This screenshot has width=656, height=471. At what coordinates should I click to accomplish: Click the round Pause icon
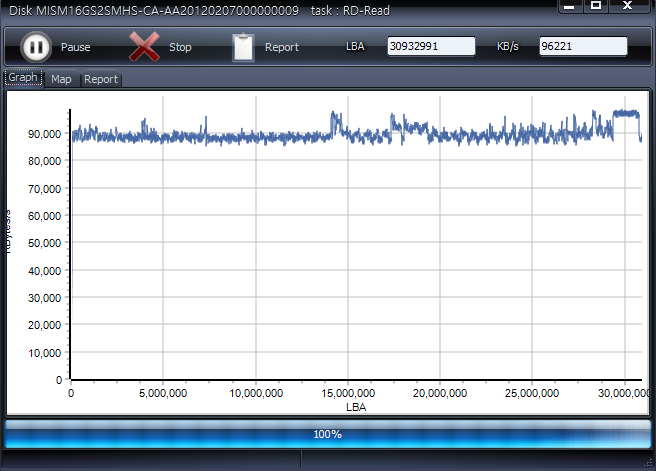[35, 46]
